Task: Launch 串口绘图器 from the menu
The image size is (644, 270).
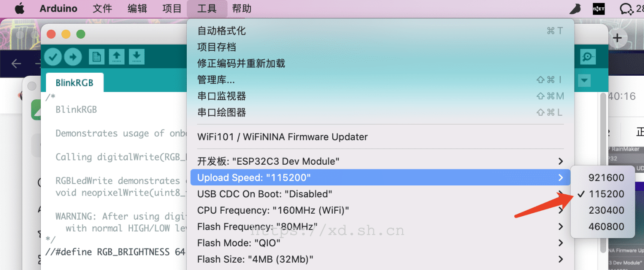Action: 380,113
